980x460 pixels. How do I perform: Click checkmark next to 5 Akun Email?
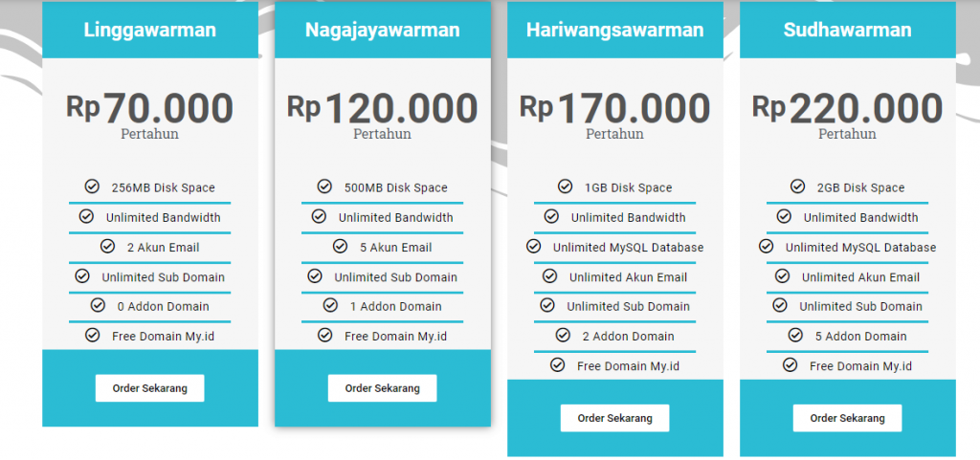click(340, 246)
